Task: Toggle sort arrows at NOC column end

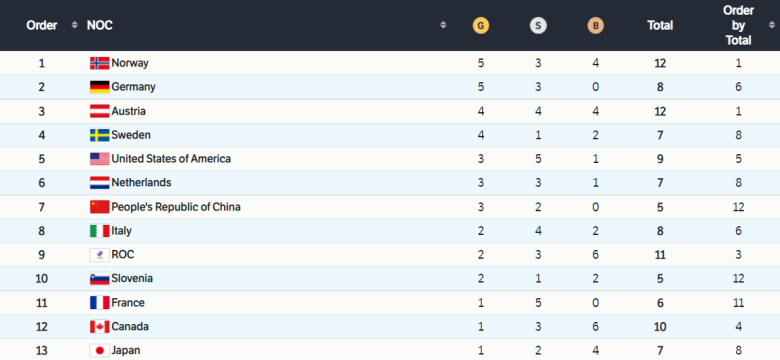Action: [x=443, y=25]
